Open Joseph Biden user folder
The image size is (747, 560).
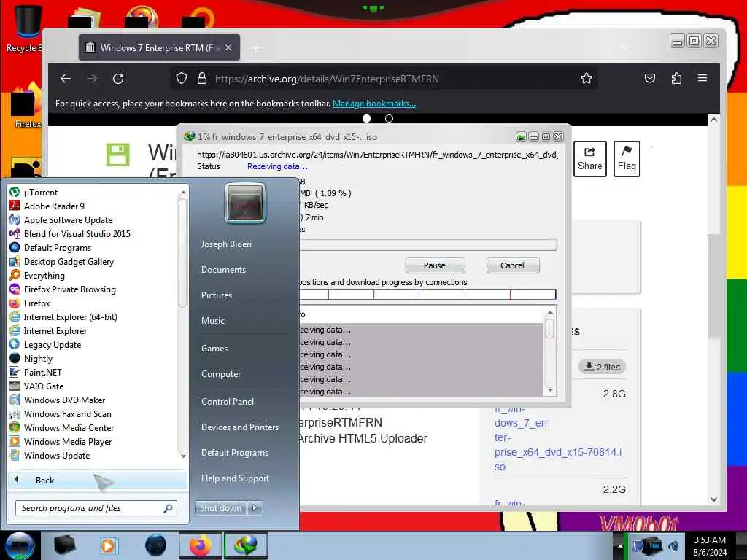point(226,244)
